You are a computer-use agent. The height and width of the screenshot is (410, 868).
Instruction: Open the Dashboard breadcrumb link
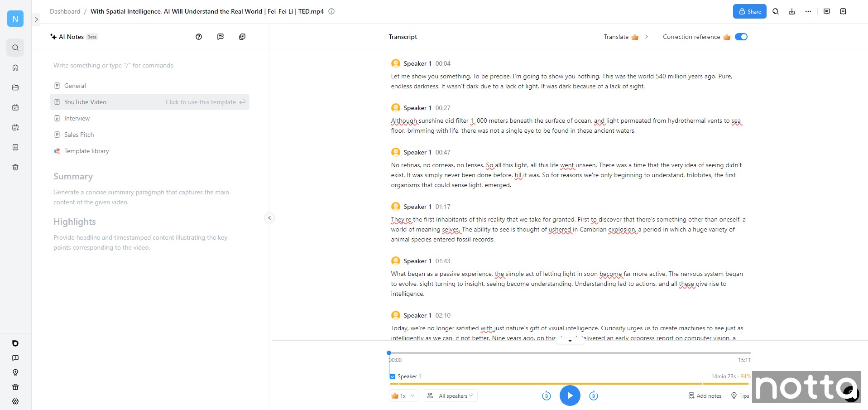[x=65, y=11]
